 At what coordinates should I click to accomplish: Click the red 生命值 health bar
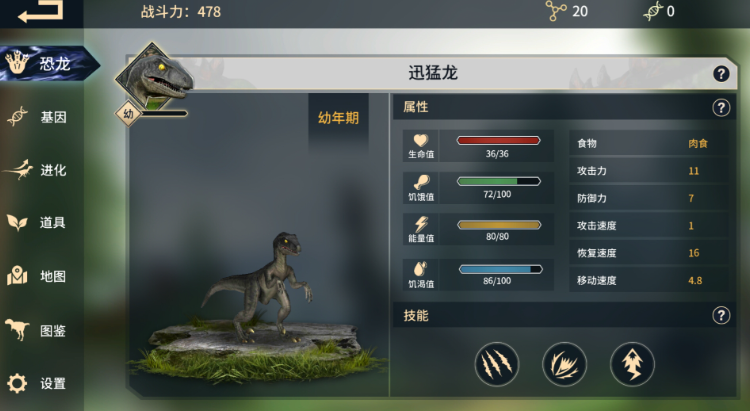498,140
